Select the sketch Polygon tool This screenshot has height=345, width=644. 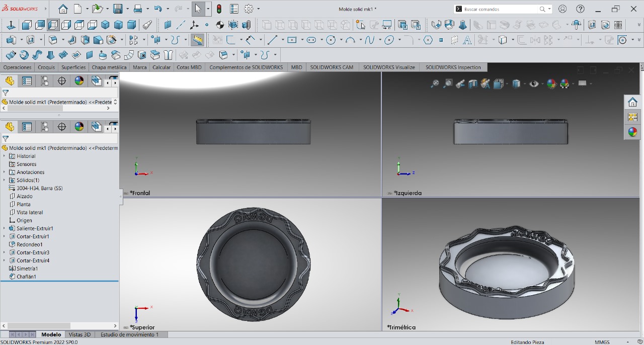pos(428,40)
